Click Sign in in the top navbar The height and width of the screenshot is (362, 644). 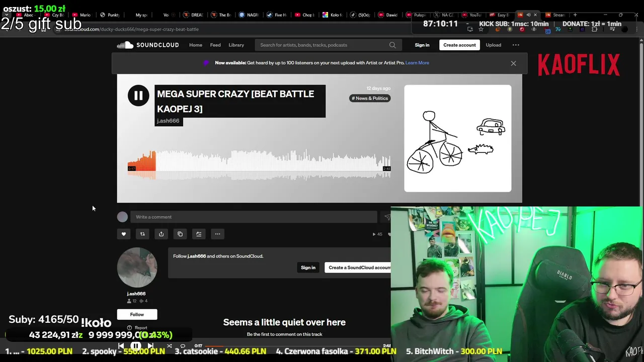click(x=422, y=45)
